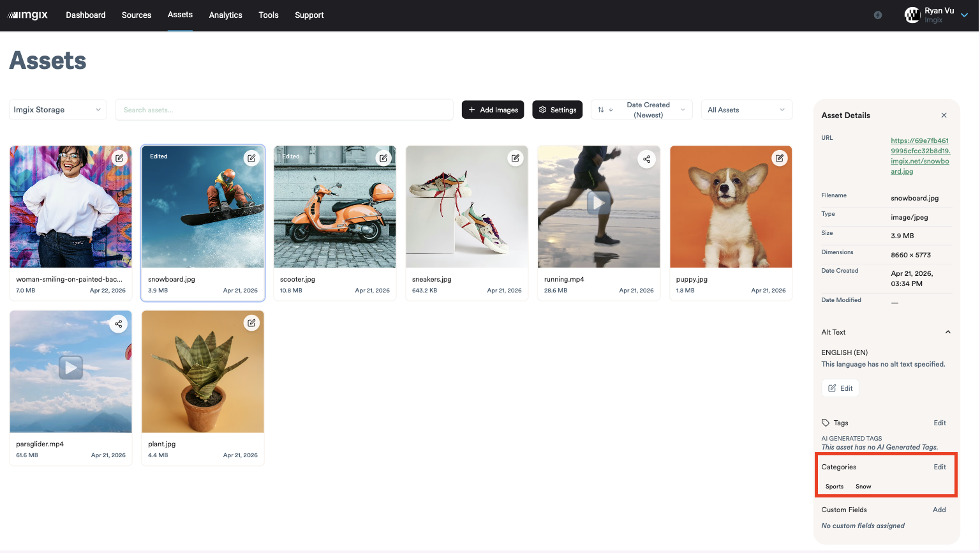This screenshot has width=980, height=553.
Task: Click the edit icon on puppy.jpg
Action: (779, 158)
